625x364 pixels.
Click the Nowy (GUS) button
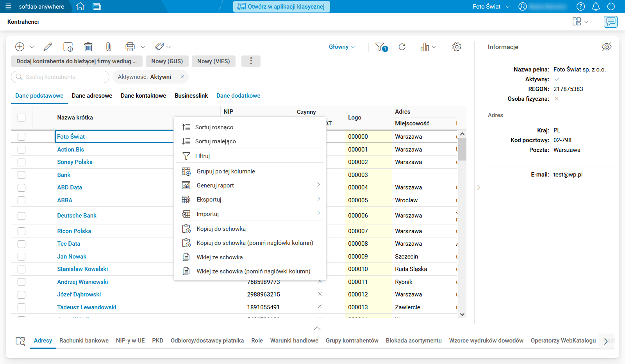[x=167, y=61]
